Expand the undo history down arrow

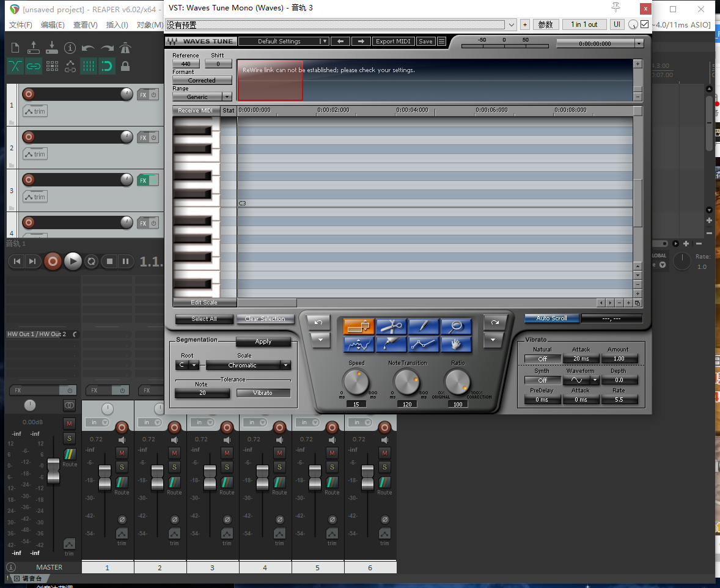click(x=320, y=340)
